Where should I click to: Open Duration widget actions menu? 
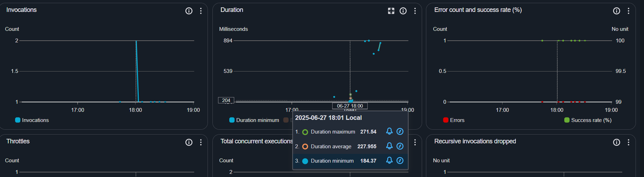tap(415, 11)
